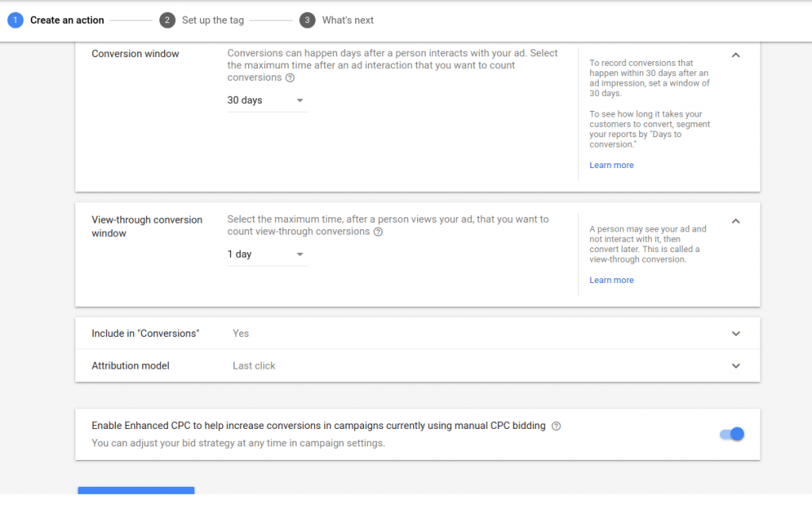Disable the Enhanced CPC toggle switch

click(732, 434)
